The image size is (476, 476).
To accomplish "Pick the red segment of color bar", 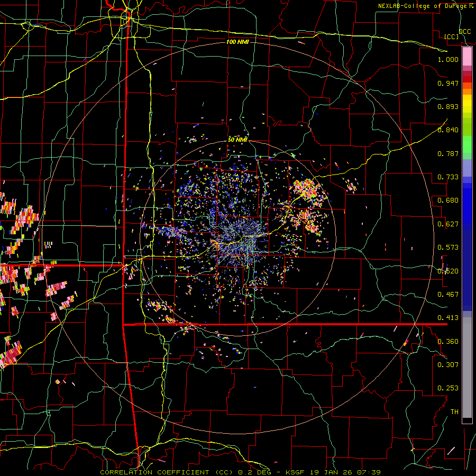I will coord(467,79).
